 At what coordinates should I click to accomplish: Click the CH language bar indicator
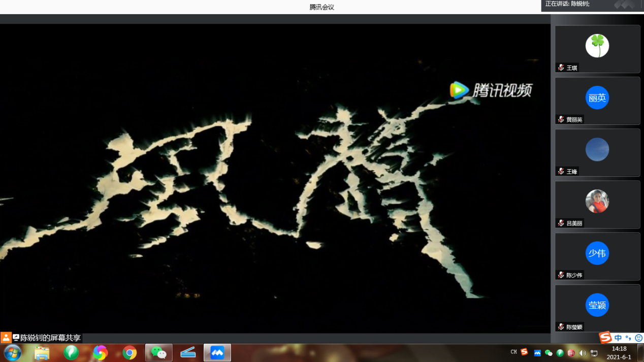513,352
